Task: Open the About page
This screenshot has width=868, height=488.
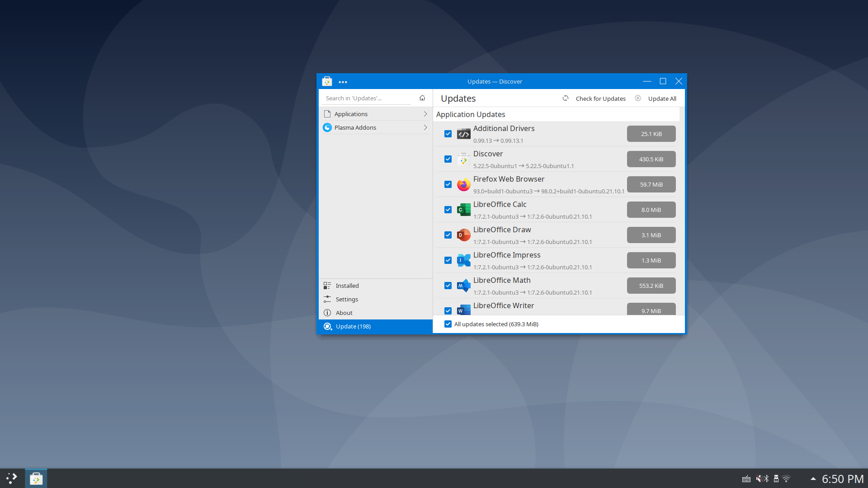Action: point(376,313)
